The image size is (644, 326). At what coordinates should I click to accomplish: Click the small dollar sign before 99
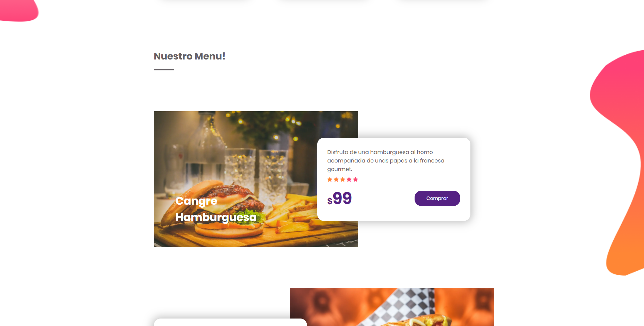[x=329, y=201]
